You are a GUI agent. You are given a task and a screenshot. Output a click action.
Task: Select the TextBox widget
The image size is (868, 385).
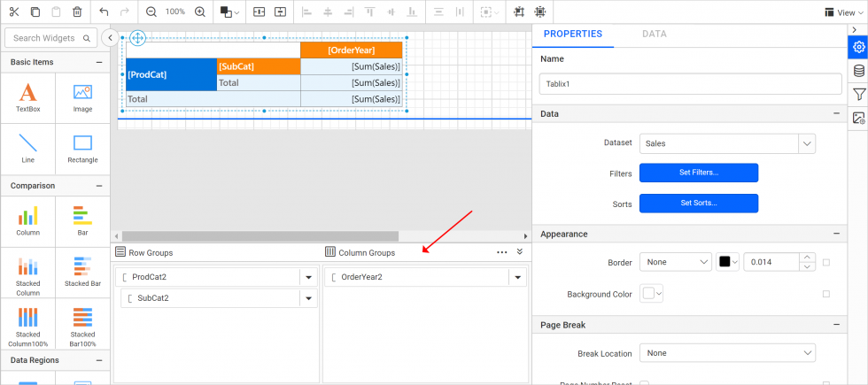(x=27, y=98)
